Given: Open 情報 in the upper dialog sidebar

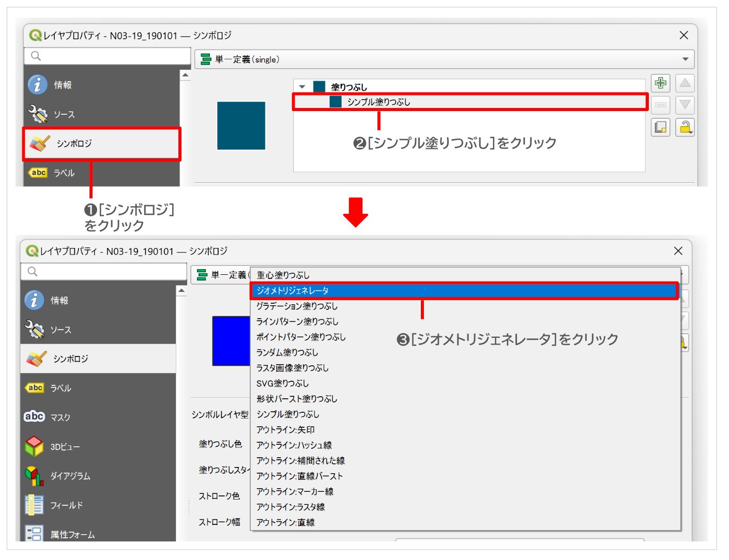Looking at the screenshot, I should click(x=101, y=85).
